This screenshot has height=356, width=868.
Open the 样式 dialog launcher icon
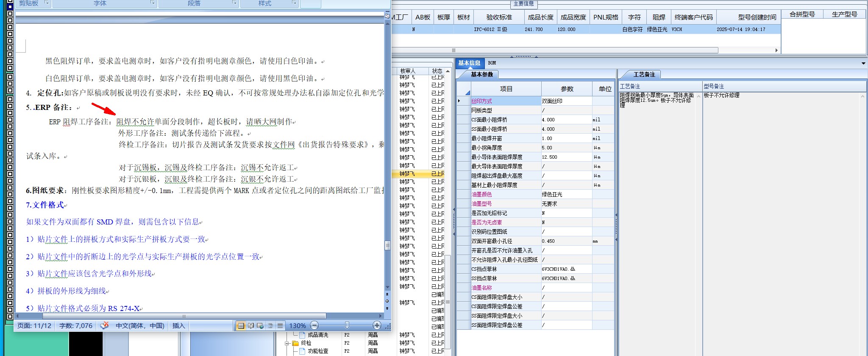[294, 3]
